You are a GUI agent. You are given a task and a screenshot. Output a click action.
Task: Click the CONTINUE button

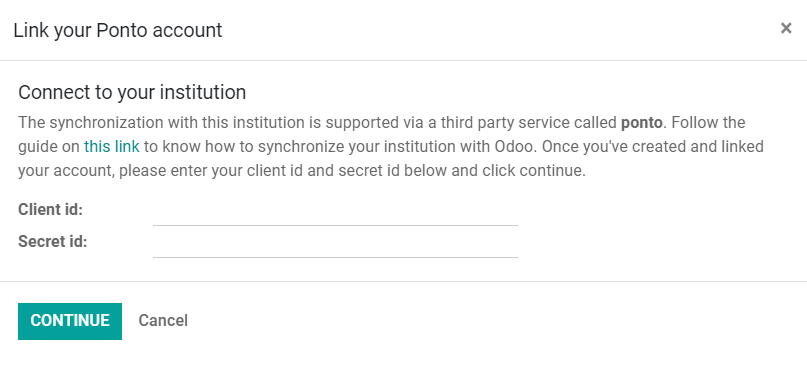click(70, 321)
